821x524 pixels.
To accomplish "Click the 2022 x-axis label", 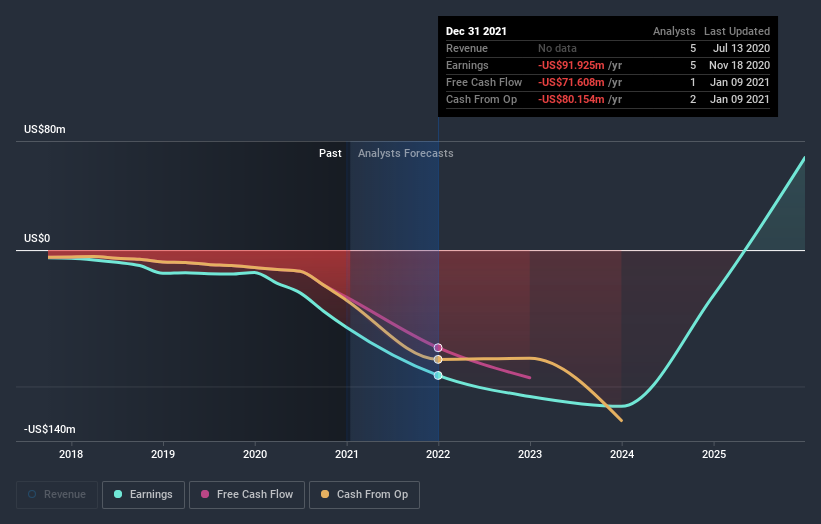I will coord(438,454).
